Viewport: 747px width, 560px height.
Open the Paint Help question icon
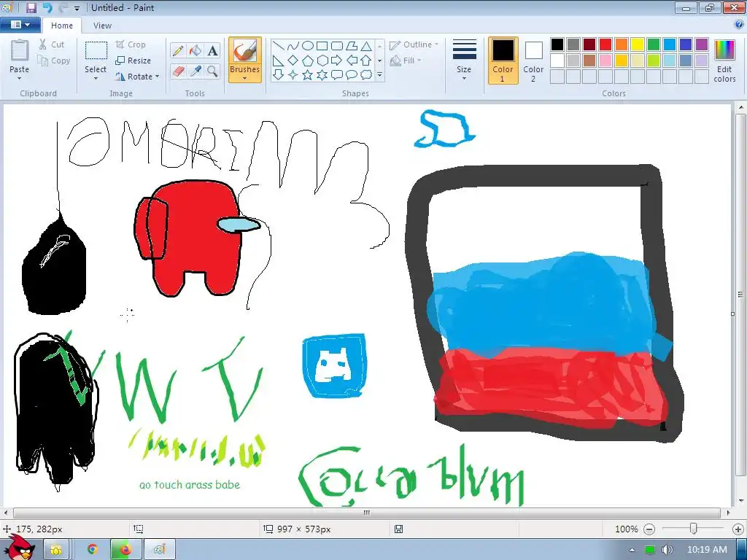[739, 24]
